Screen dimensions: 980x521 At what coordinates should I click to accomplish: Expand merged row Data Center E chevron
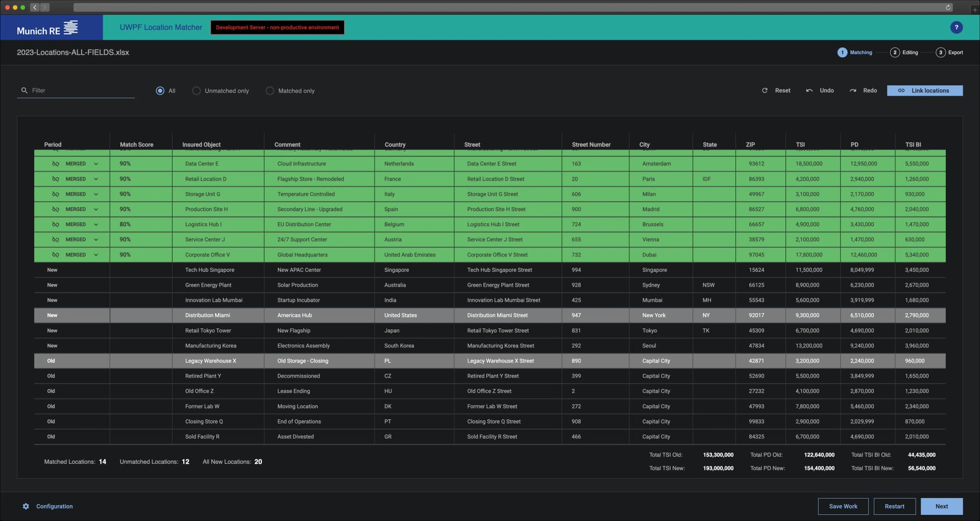tap(95, 163)
